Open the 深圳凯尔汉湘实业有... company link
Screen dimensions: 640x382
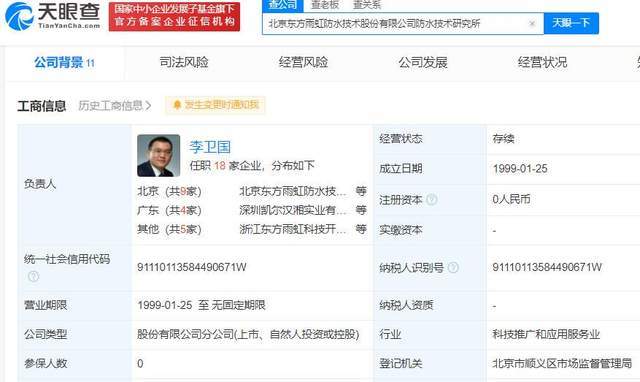pos(293,210)
